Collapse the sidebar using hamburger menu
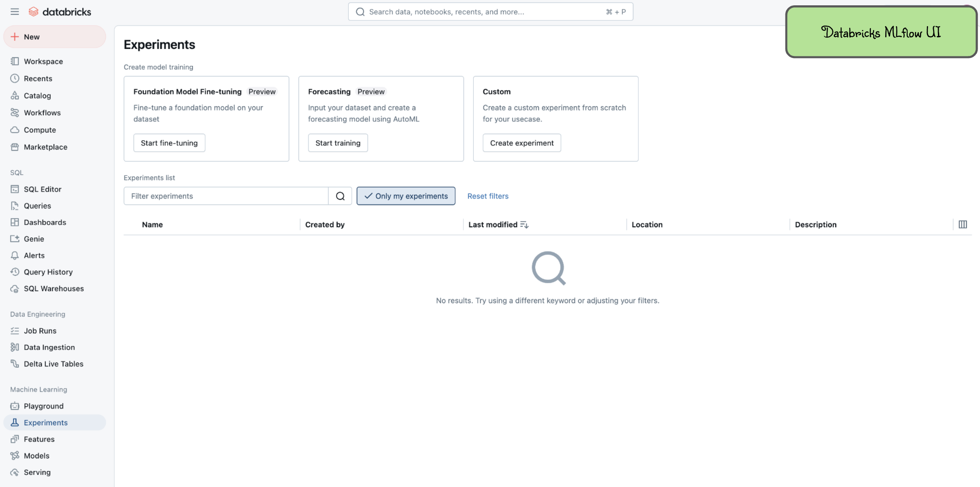 (14, 11)
